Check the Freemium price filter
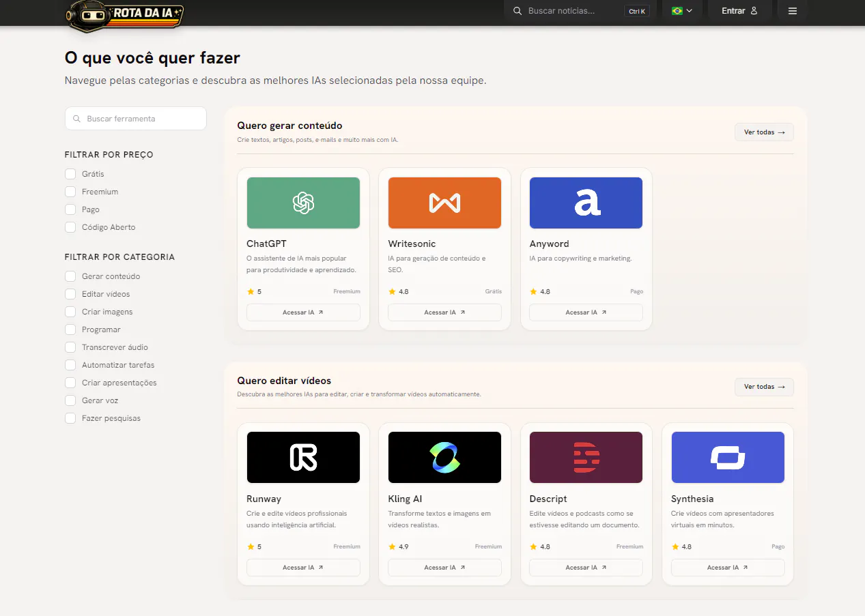The image size is (865, 616). [70, 192]
